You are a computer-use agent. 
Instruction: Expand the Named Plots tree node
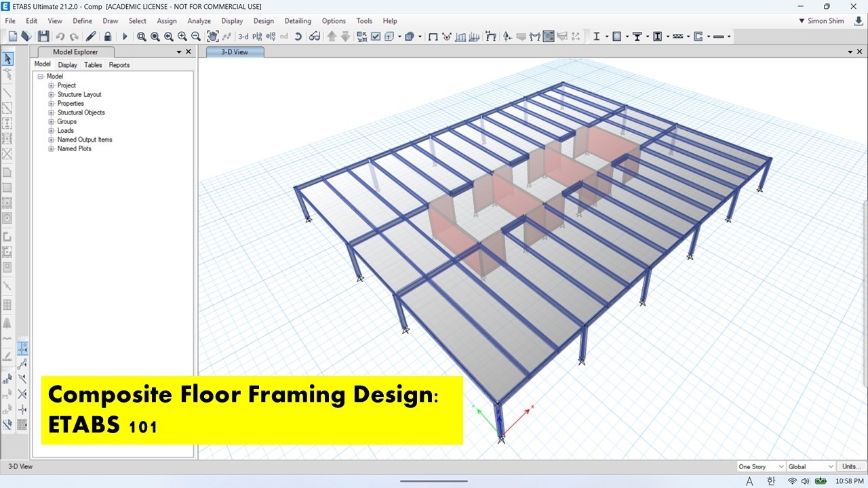click(51, 148)
